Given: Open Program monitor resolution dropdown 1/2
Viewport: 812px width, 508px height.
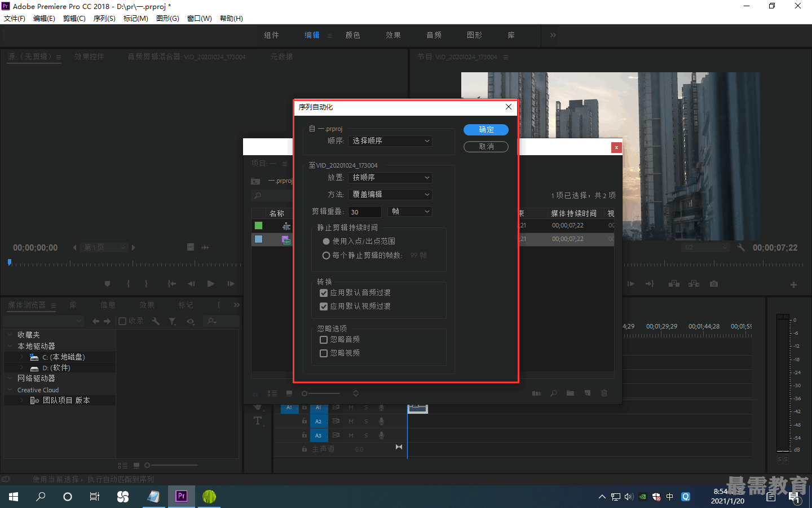Looking at the screenshot, I should pos(706,247).
